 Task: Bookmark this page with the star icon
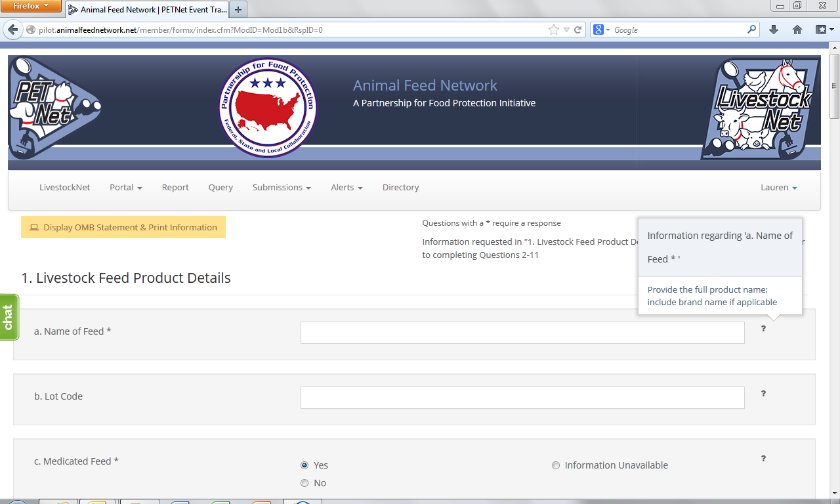point(554,30)
